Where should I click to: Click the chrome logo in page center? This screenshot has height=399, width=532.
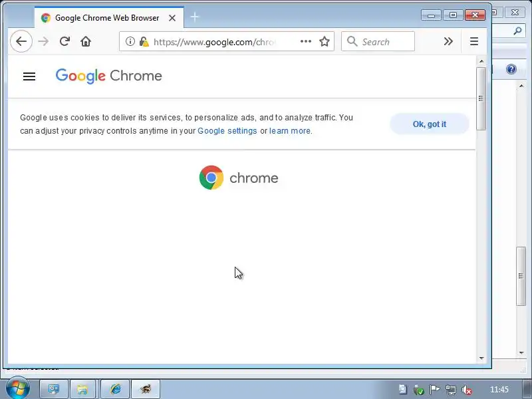[239, 178]
